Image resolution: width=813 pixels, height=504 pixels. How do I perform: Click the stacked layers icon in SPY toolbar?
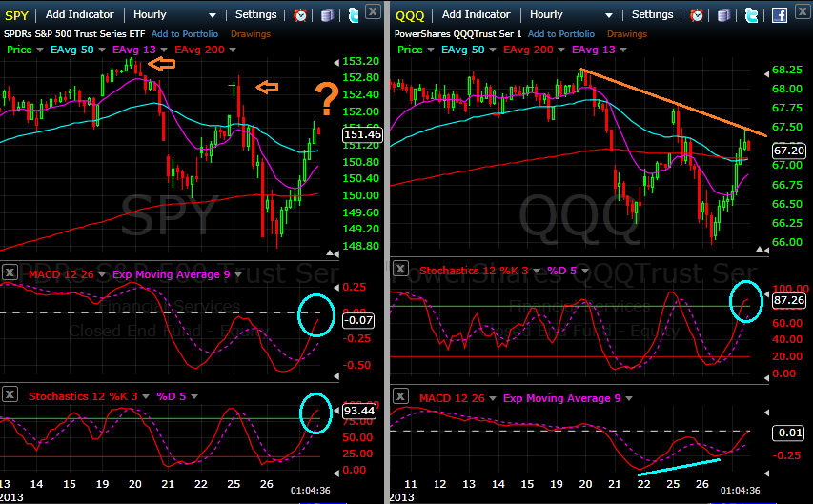pos(327,15)
